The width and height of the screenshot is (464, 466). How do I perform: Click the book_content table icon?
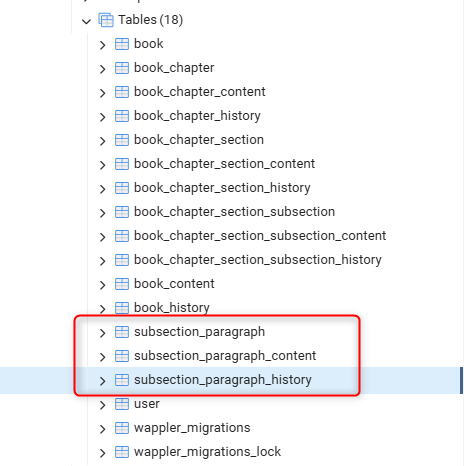click(122, 284)
